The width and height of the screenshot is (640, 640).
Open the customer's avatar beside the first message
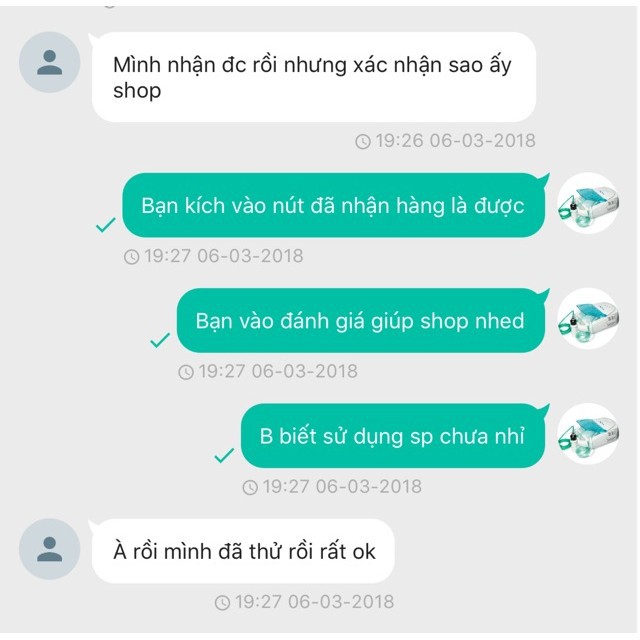point(49,62)
